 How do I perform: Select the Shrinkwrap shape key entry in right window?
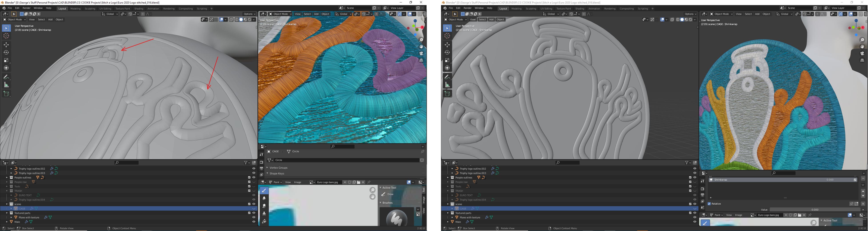click(782, 180)
